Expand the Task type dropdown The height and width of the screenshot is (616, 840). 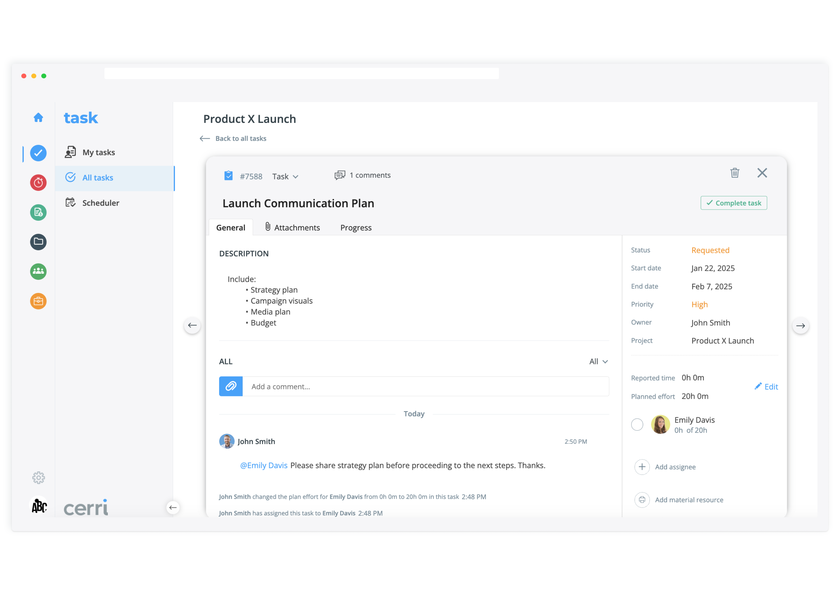pyautogui.click(x=285, y=176)
